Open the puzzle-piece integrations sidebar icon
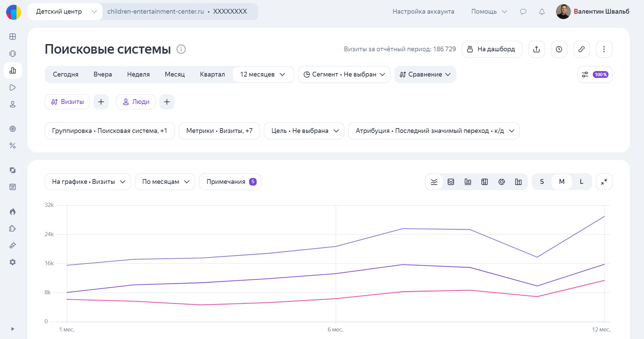The image size is (644, 339). pyautogui.click(x=13, y=228)
